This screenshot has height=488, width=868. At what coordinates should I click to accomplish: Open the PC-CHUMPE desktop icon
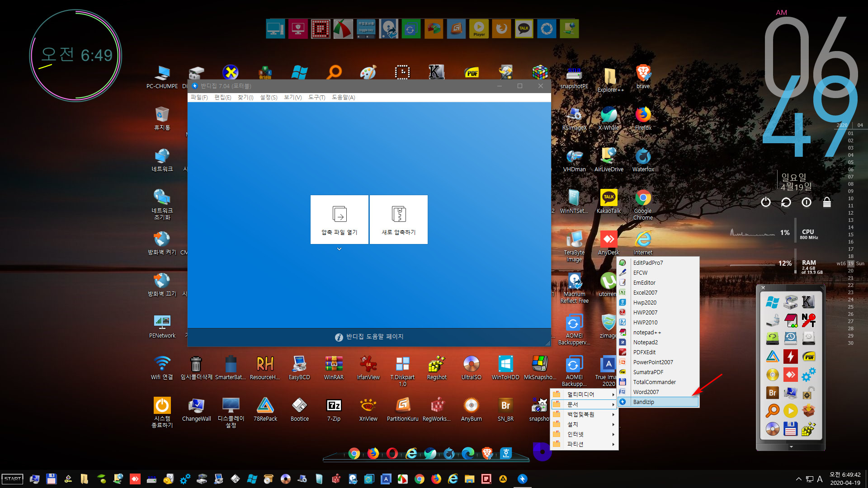(x=162, y=77)
